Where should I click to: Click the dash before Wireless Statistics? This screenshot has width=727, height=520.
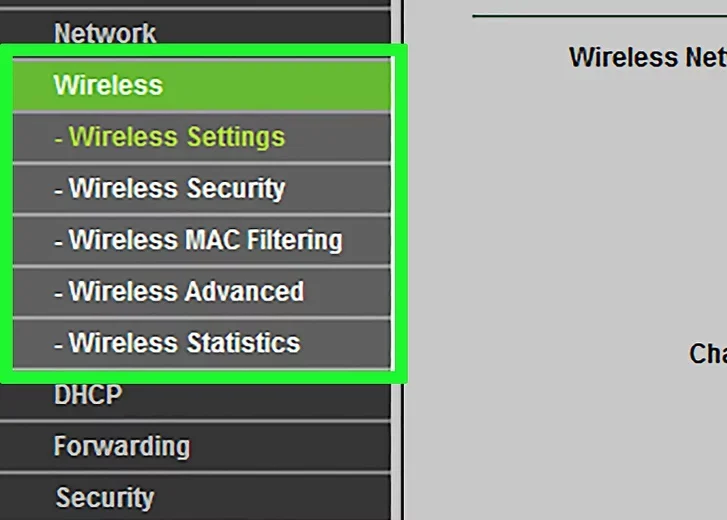[58, 345]
